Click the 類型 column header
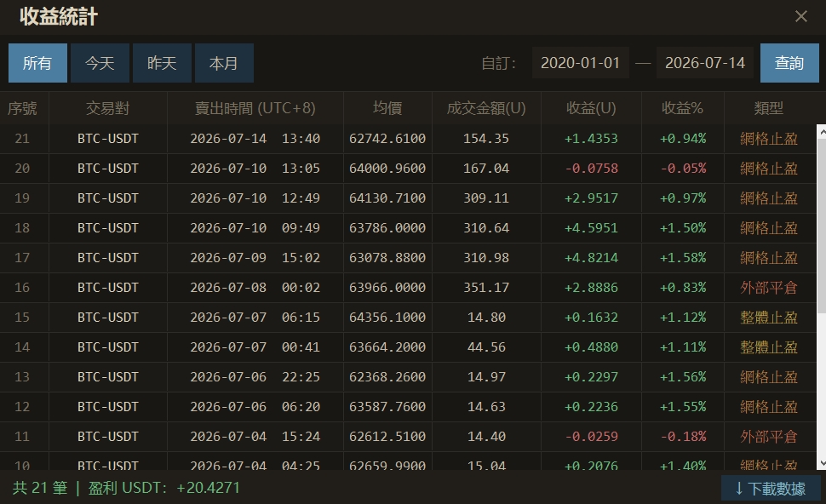 pyautogui.click(x=769, y=108)
